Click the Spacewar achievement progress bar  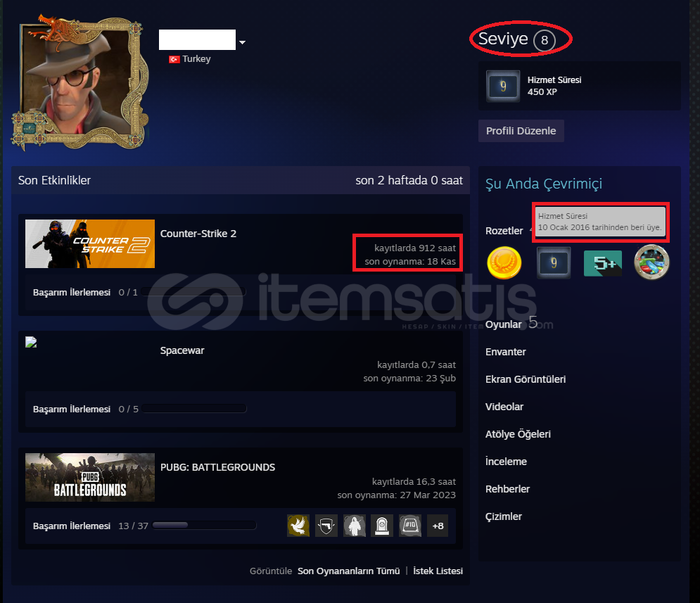click(x=193, y=408)
